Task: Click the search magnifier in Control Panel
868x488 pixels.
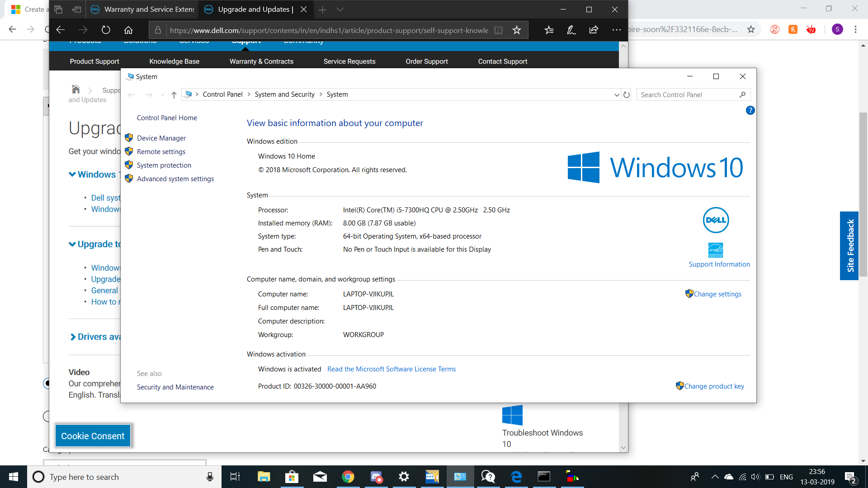Action: point(742,94)
